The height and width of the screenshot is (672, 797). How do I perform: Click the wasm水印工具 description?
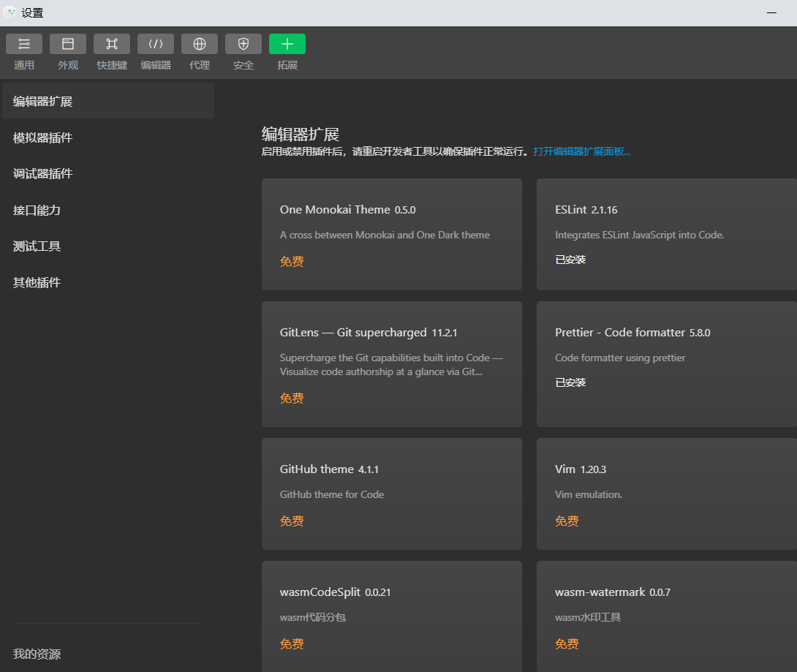point(588,617)
